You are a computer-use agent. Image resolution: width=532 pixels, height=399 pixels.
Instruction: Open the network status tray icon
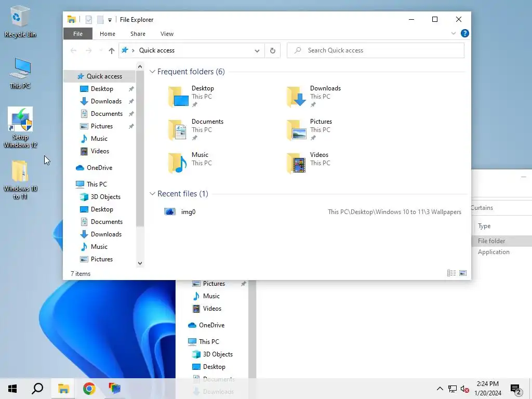pyautogui.click(x=453, y=389)
